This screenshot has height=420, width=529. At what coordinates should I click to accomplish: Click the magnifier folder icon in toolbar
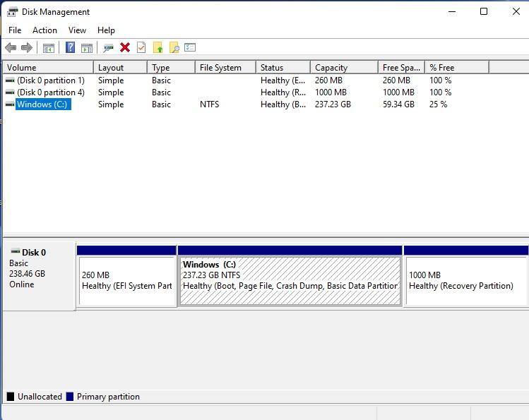click(174, 47)
